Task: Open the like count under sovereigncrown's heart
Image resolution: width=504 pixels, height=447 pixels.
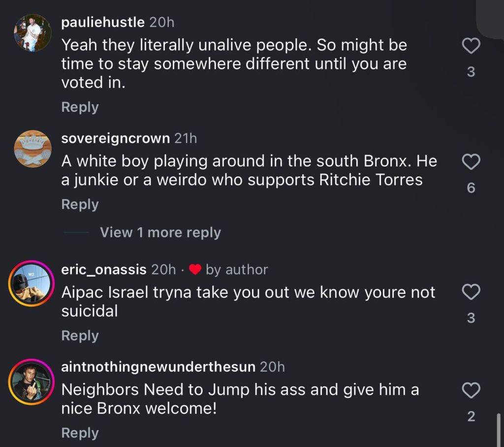Action: [x=471, y=188]
